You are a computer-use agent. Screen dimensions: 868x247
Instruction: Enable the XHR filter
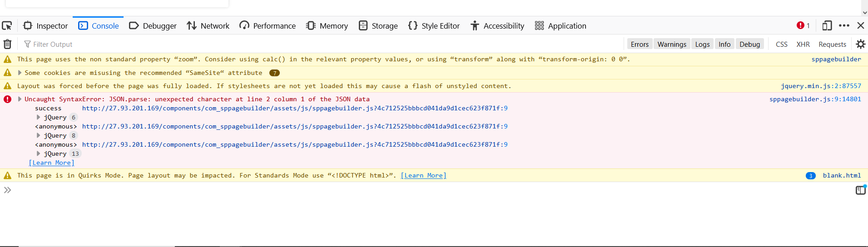pyautogui.click(x=803, y=44)
